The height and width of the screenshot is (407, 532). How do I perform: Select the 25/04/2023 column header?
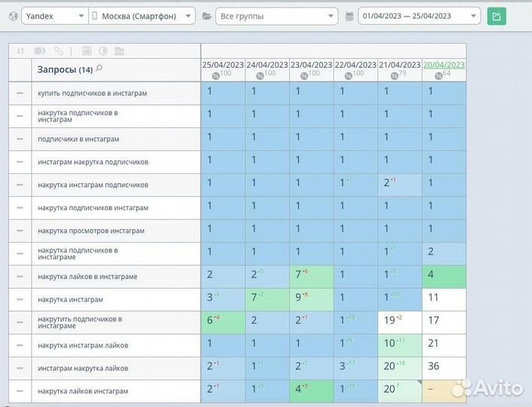[223, 65]
